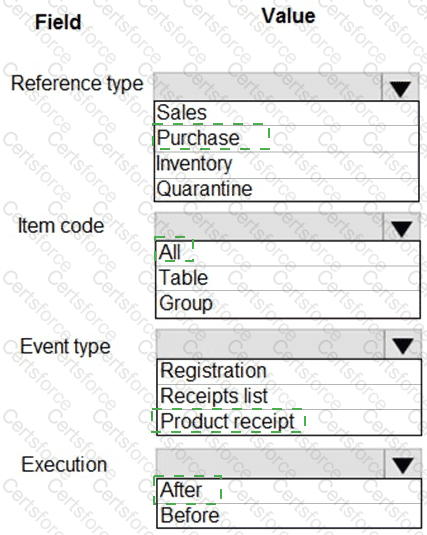Select Table for Item code
Image resolution: width=427 pixels, height=535 pixels.
(x=288, y=278)
